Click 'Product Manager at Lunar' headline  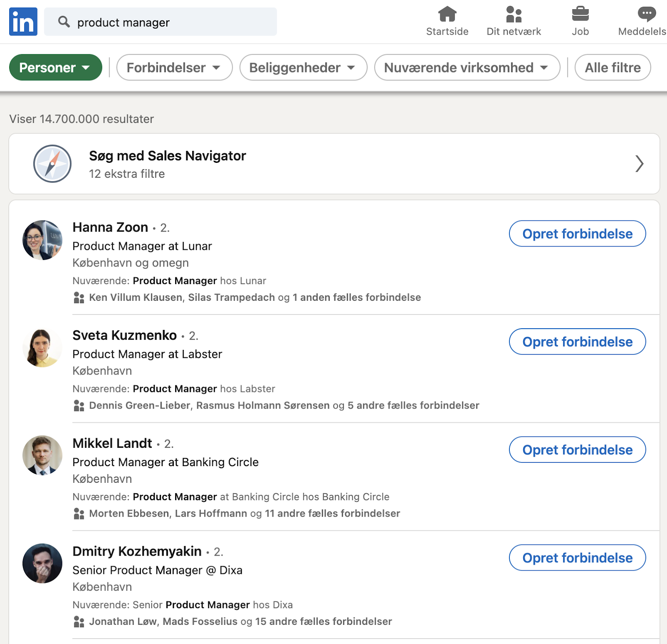coord(142,246)
